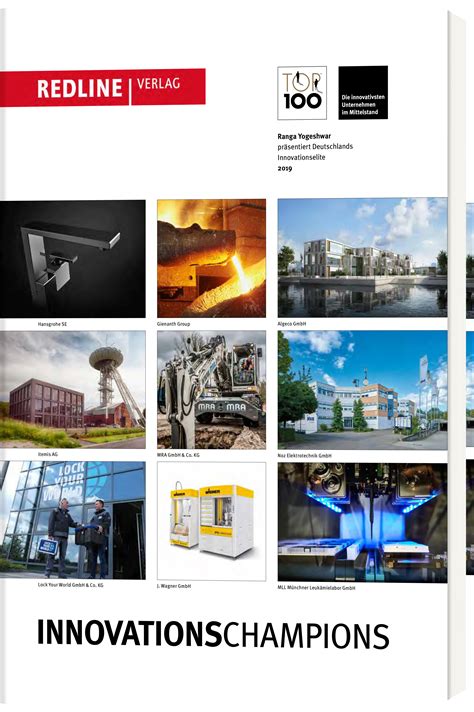Viewport: 474px width, 712px height.
Task: Select the Noz Elektrotechnik office photo
Action: coord(362,390)
